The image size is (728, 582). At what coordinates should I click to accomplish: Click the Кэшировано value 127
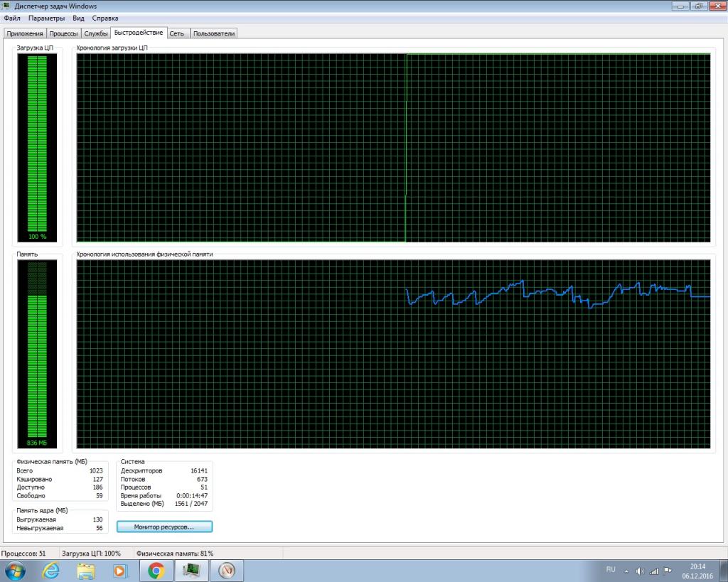point(97,479)
